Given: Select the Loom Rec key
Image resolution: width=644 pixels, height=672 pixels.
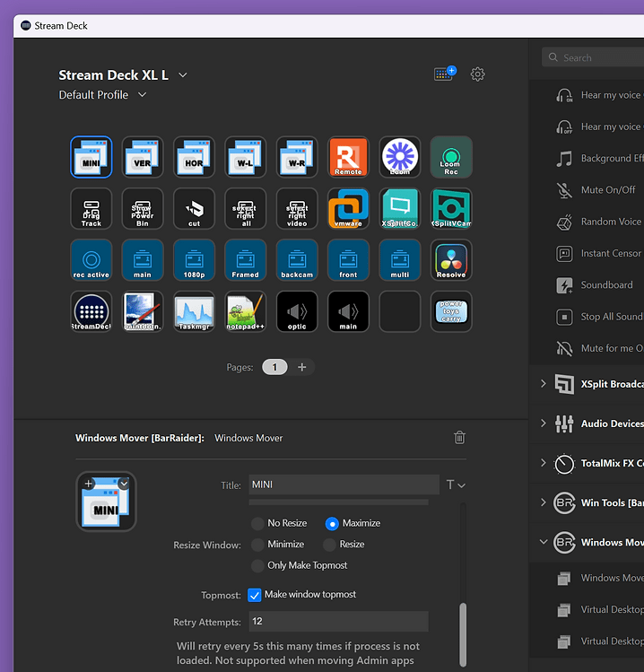Looking at the screenshot, I should (x=451, y=157).
